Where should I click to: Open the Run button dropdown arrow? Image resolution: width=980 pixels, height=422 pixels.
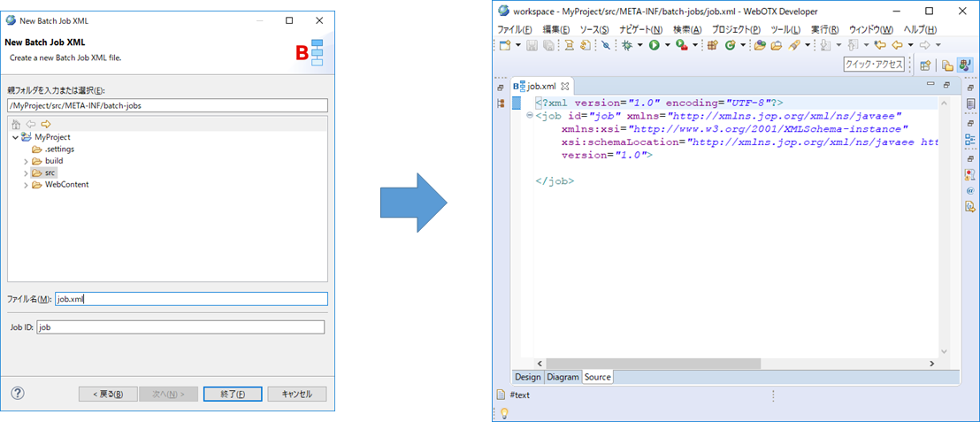(667, 45)
